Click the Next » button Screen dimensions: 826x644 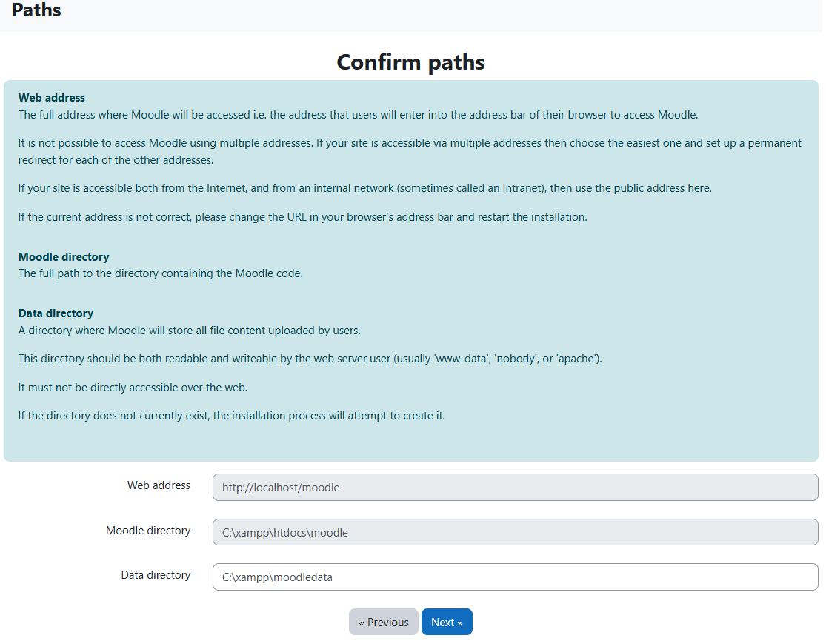click(447, 622)
